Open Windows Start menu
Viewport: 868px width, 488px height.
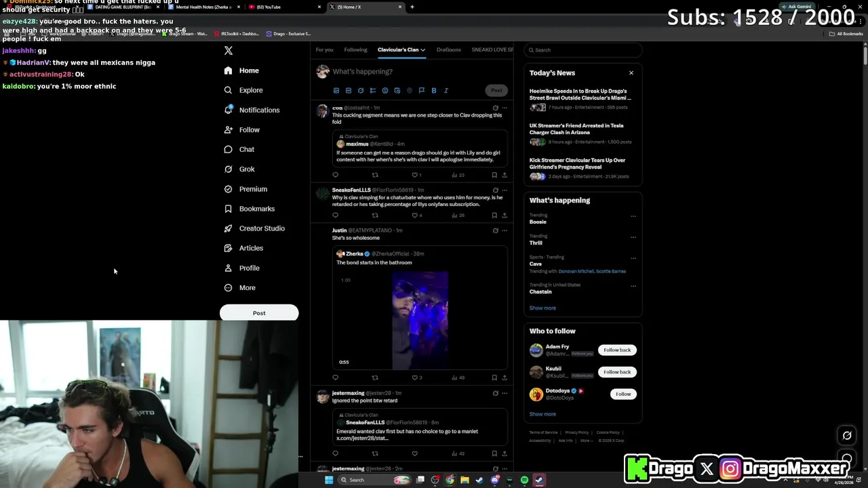point(329,480)
